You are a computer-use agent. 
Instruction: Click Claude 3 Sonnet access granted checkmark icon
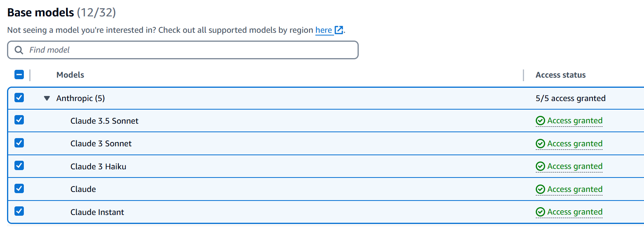coord(540,144)
